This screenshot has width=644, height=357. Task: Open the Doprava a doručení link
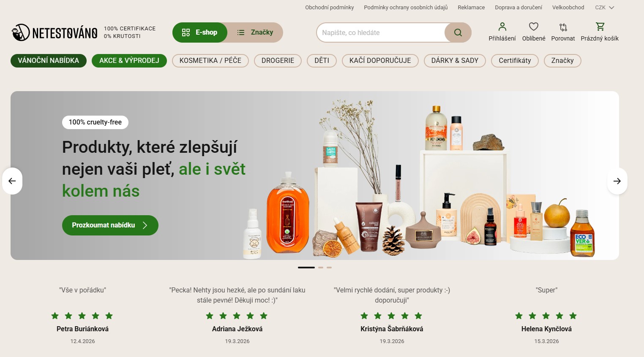(518, 8)
